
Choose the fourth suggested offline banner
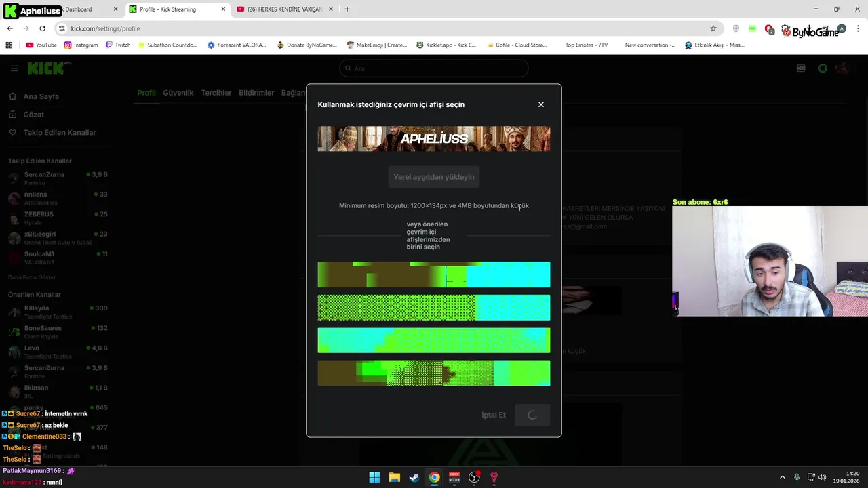(x=434, y=373)
